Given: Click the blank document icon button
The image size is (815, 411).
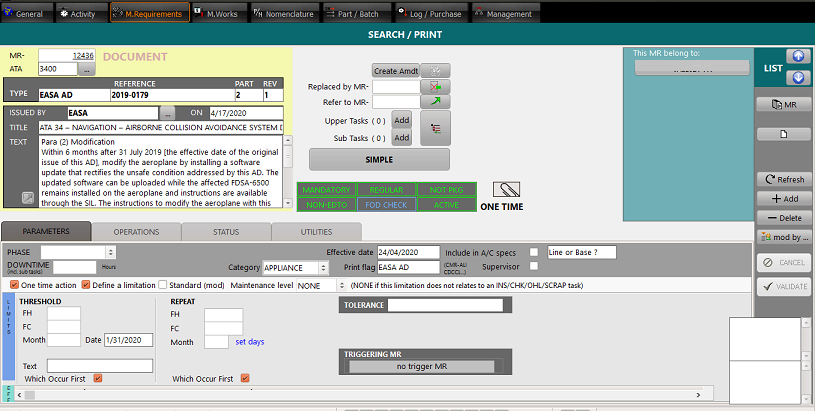Looking at the screenshot, I should click(784, 134).
